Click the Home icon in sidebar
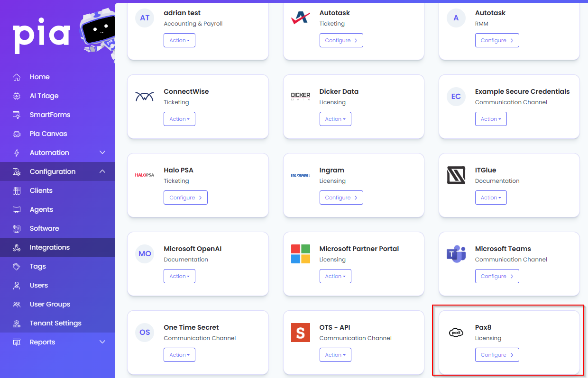Viewport: 588px width, 378px height. (17, 77)
